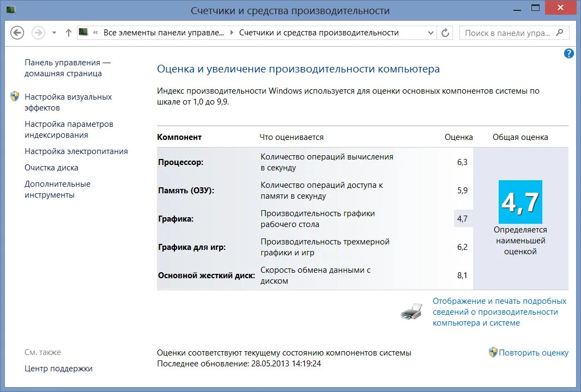
Task: Open the recent locations dropdown arrow
Action: [54, 33]
